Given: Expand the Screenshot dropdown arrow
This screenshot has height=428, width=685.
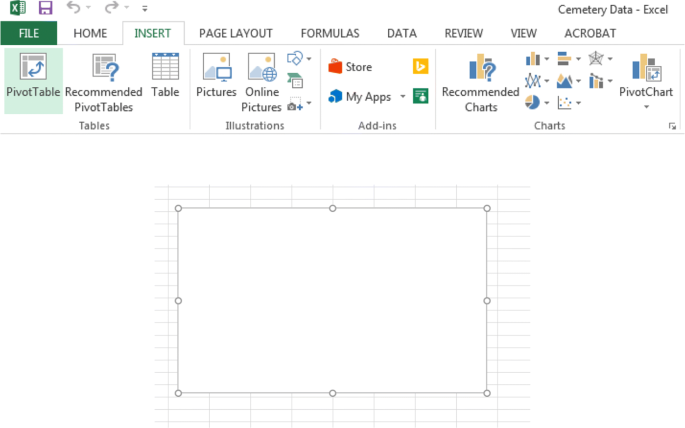Looking at the screenshot, I should 309,103.
